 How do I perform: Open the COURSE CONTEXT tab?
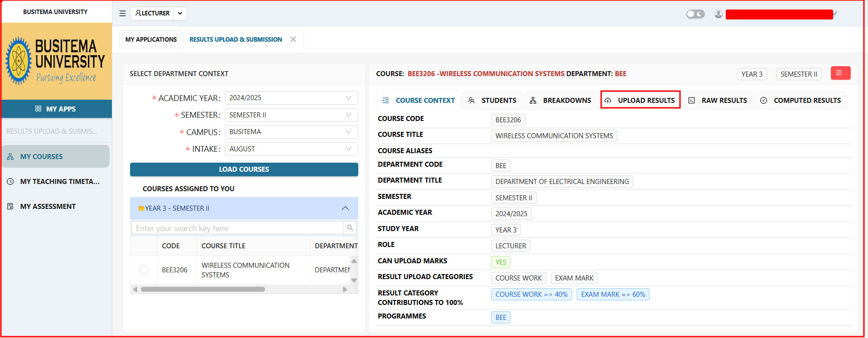419,100
